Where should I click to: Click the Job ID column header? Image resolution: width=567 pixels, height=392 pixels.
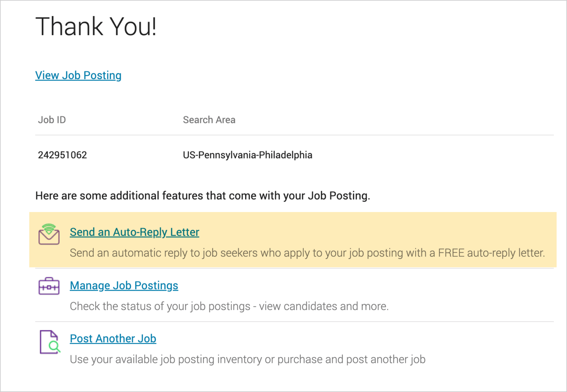click(52, 119)
